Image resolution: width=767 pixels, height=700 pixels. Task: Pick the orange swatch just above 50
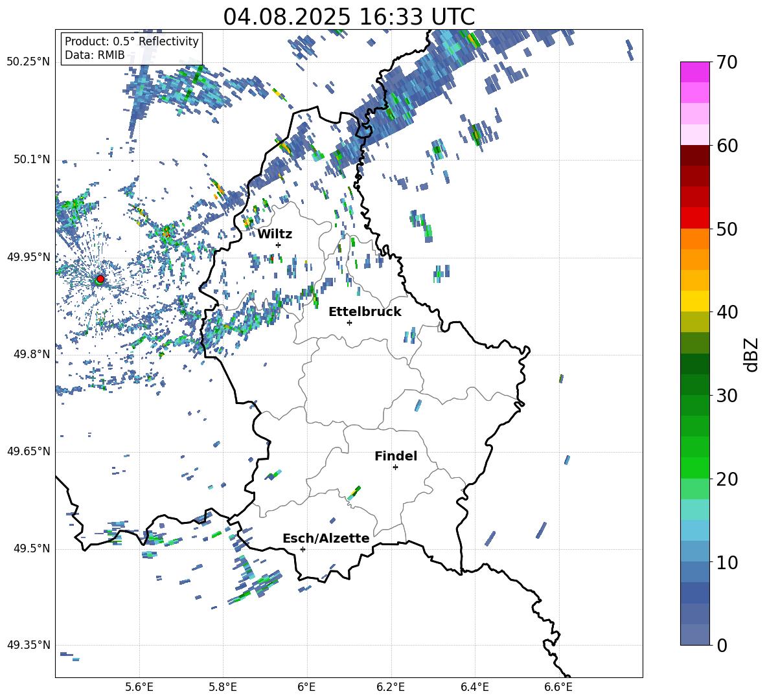point(694,238)
